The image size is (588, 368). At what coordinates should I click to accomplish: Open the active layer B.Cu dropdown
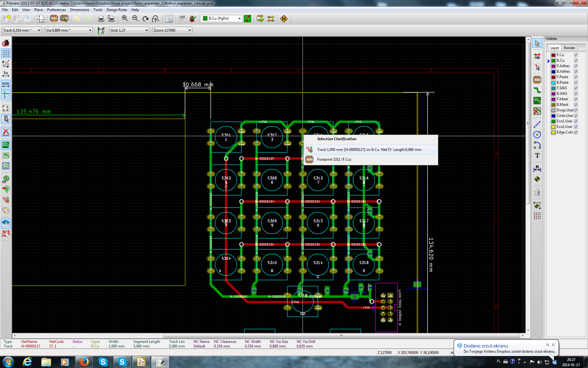tap(239, 19)
